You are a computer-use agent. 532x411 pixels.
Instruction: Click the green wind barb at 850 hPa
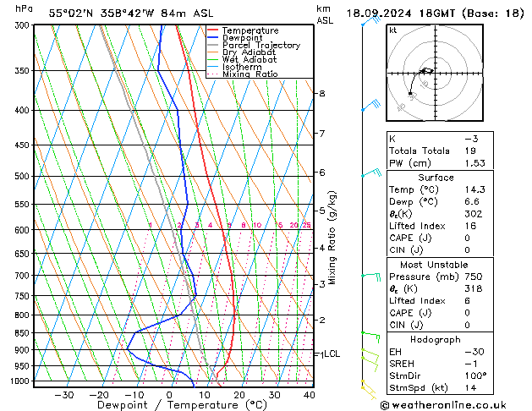click(370, 337)
